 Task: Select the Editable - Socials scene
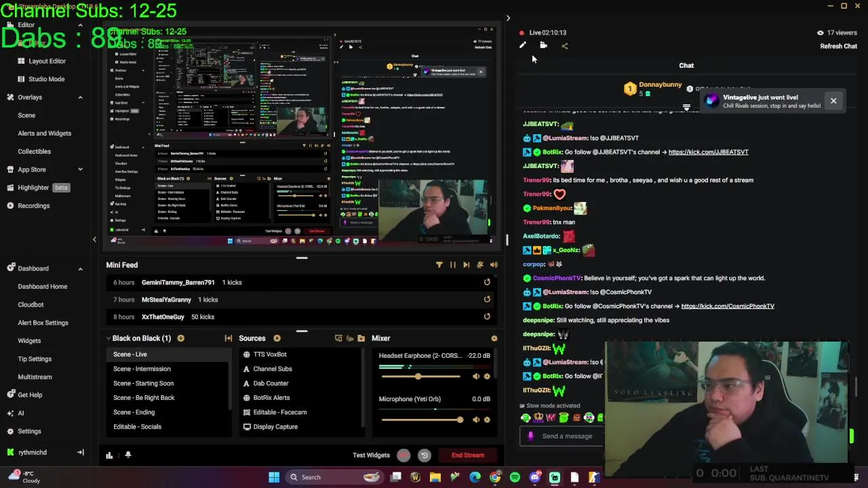pos(169,426)
